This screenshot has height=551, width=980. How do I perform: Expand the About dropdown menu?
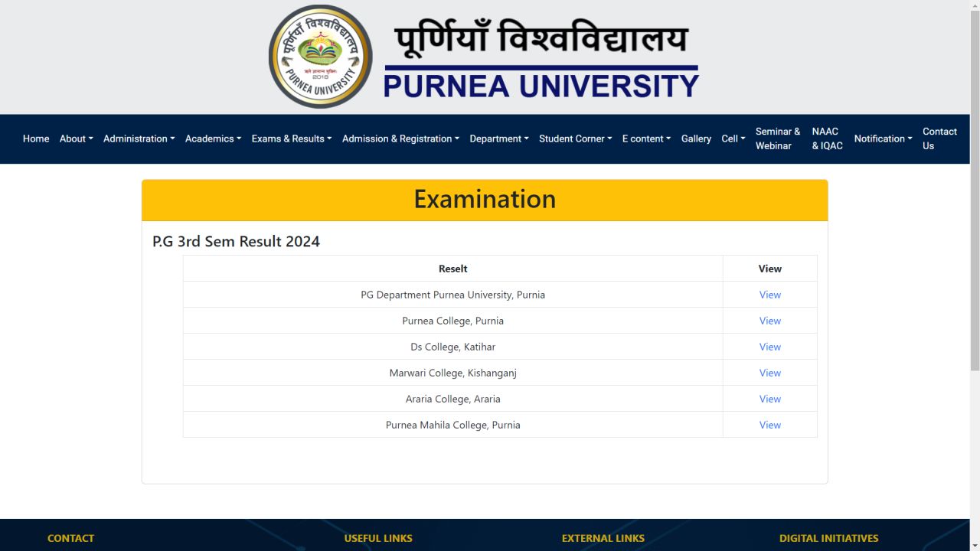(77, 139)
